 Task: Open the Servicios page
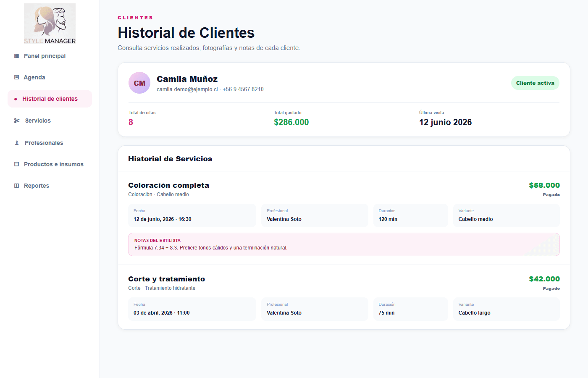[50, 121]
